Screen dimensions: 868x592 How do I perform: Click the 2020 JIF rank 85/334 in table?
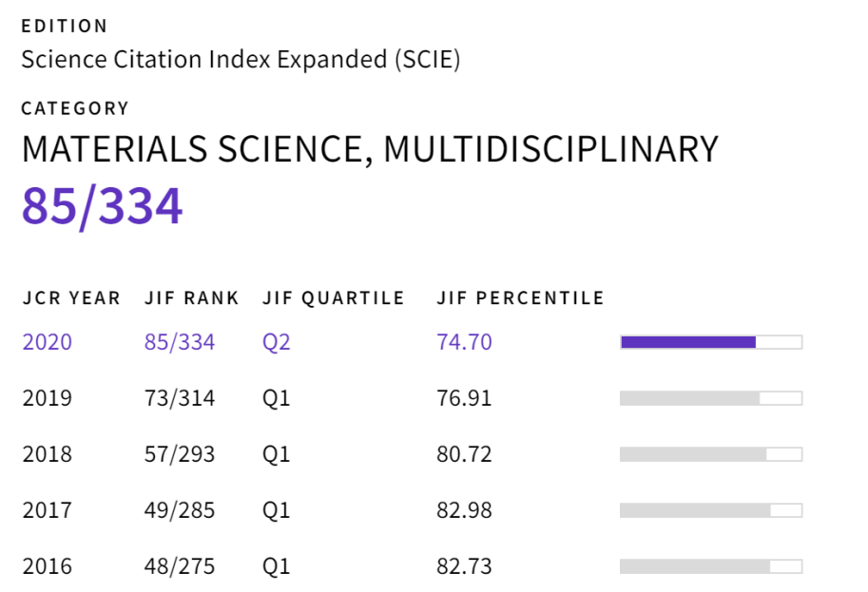point(180,342)
